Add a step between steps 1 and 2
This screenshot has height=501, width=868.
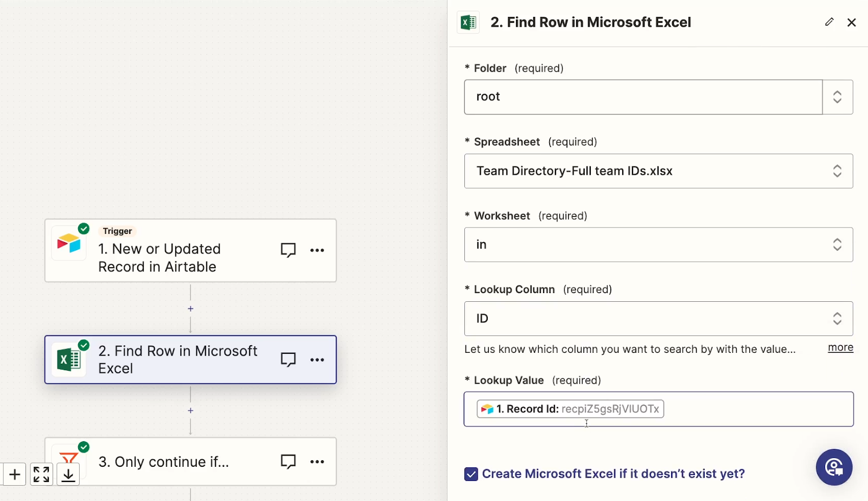click(x=190, y=309)
